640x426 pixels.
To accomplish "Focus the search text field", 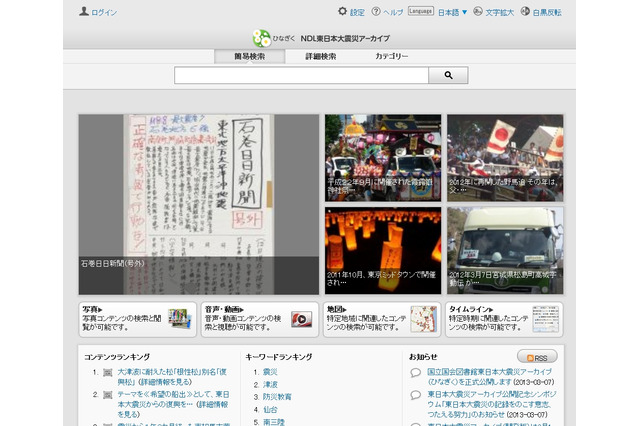I will coord(301,75).
